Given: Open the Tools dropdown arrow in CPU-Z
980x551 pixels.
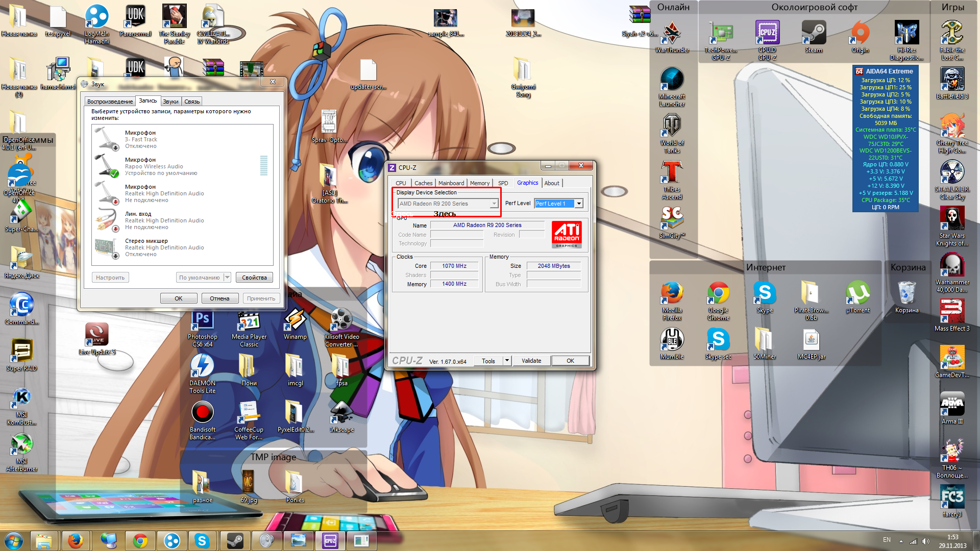Looking at the screenshot, I should pyautogui.click(x=507, y=361).
